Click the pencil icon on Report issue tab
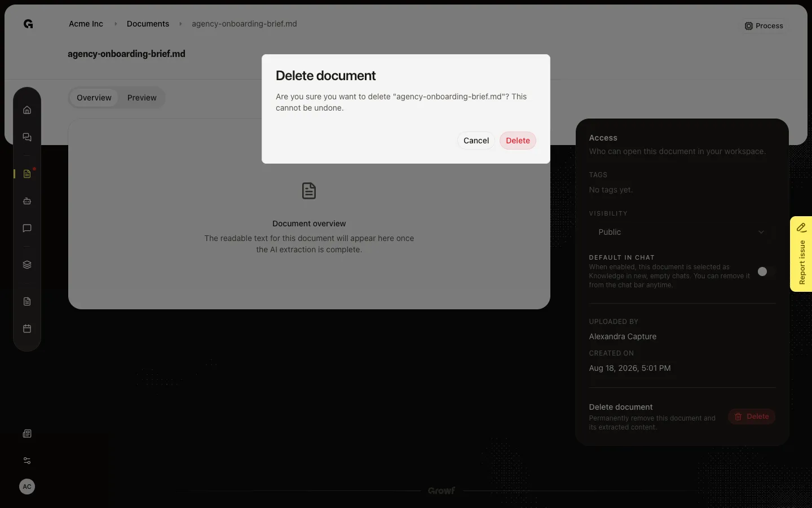812x508 pixels. click(801, 227)
